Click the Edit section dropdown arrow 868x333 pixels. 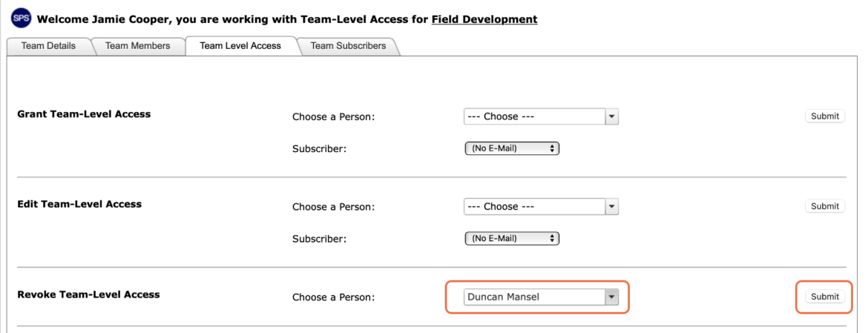[x=612, y=207]
